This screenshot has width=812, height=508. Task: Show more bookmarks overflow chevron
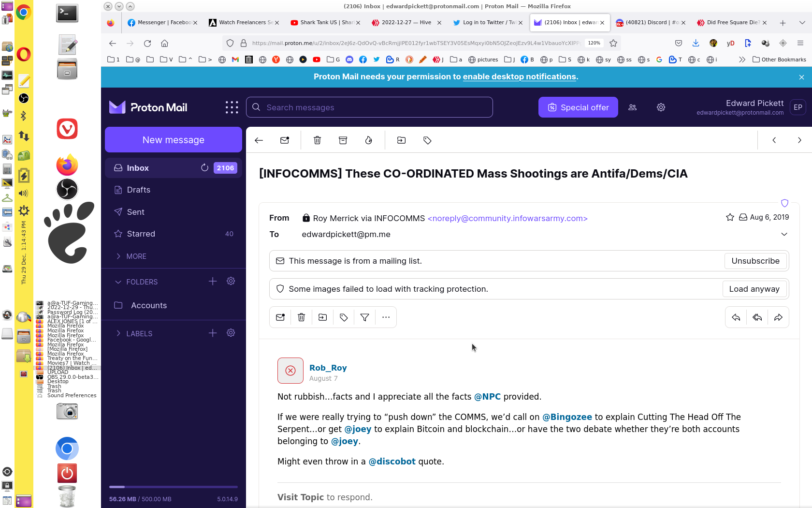tap(742, 60)
